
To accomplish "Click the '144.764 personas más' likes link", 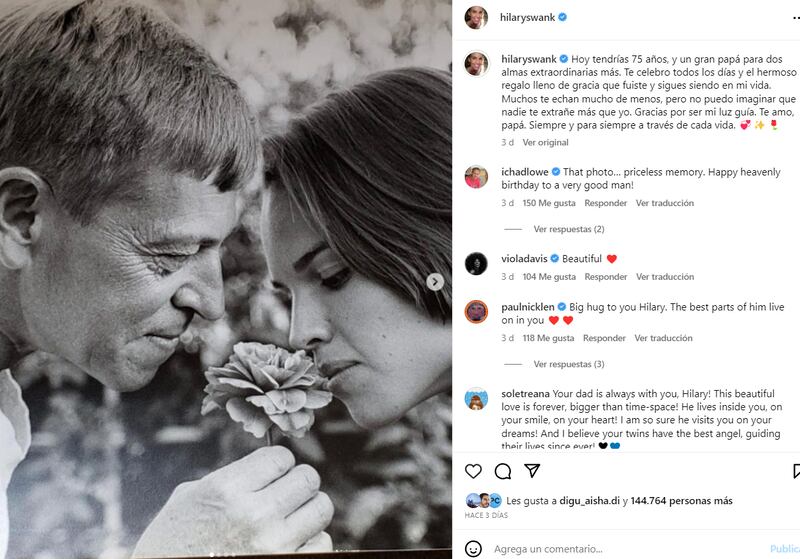I will click(681, 501).
